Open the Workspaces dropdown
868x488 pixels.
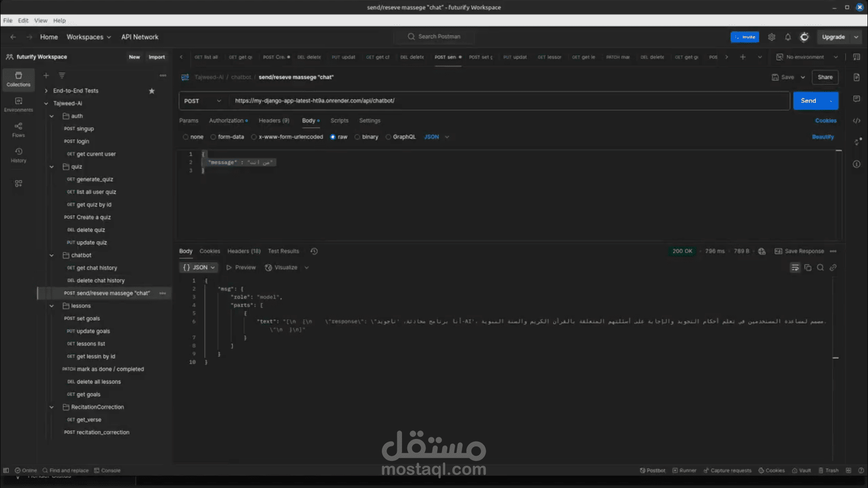[89, 37]
